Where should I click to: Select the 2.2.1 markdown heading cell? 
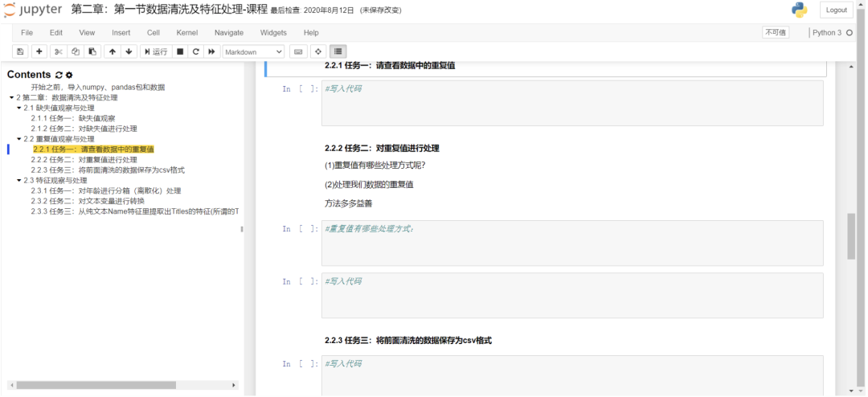(546, 68)
